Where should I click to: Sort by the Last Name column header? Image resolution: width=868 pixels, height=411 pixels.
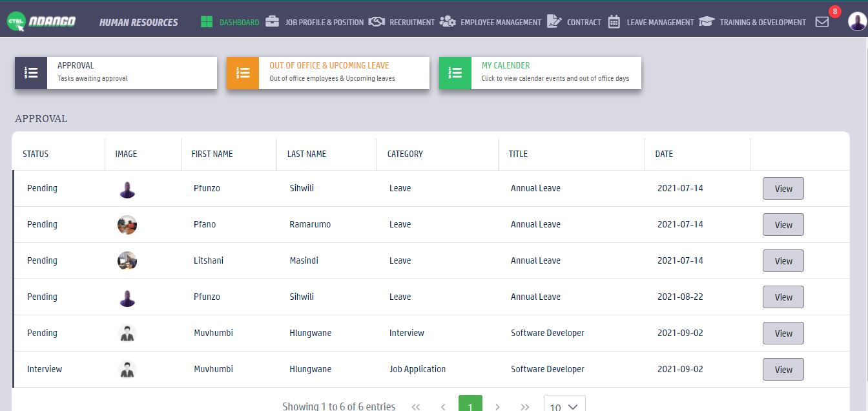[x=307, y=154]
